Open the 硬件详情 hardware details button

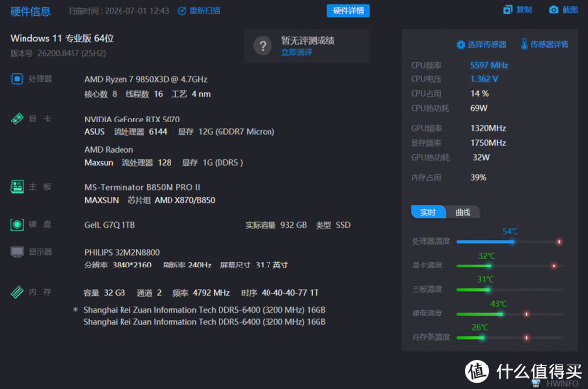tap(348, 11)
